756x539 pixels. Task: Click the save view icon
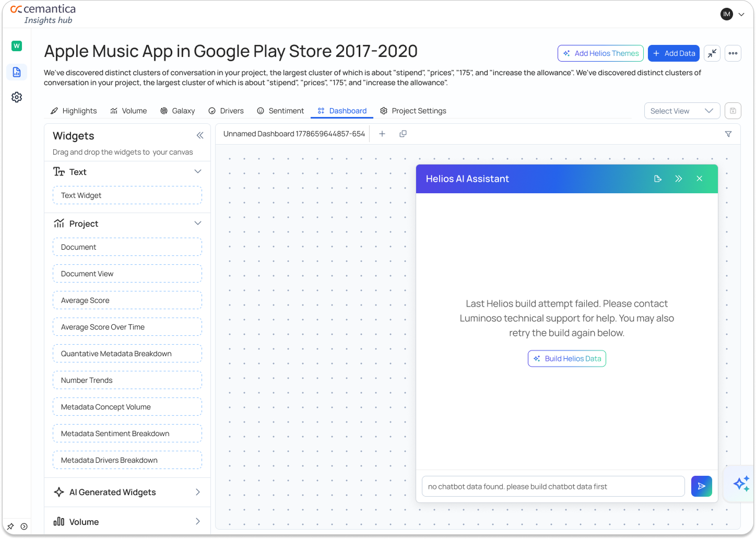733,111
